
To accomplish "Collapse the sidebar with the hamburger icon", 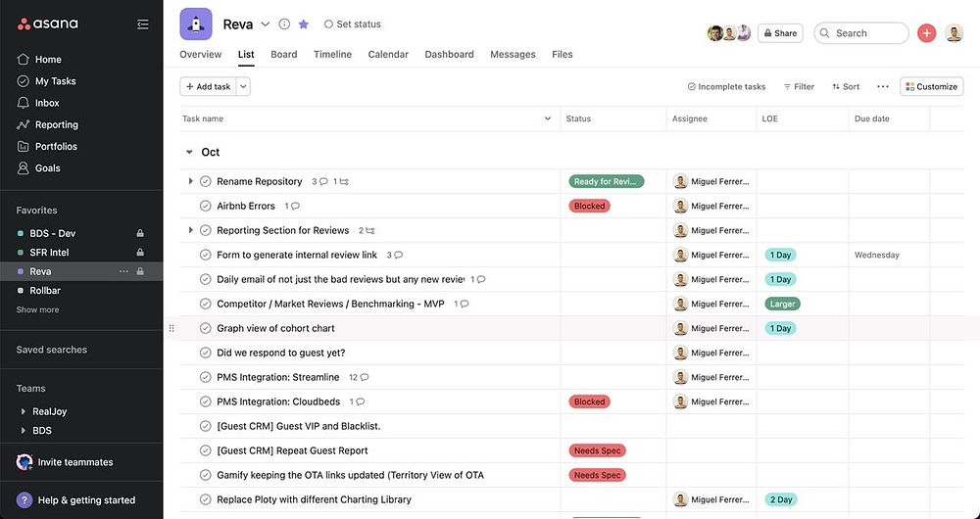I will tap(142, 24).
